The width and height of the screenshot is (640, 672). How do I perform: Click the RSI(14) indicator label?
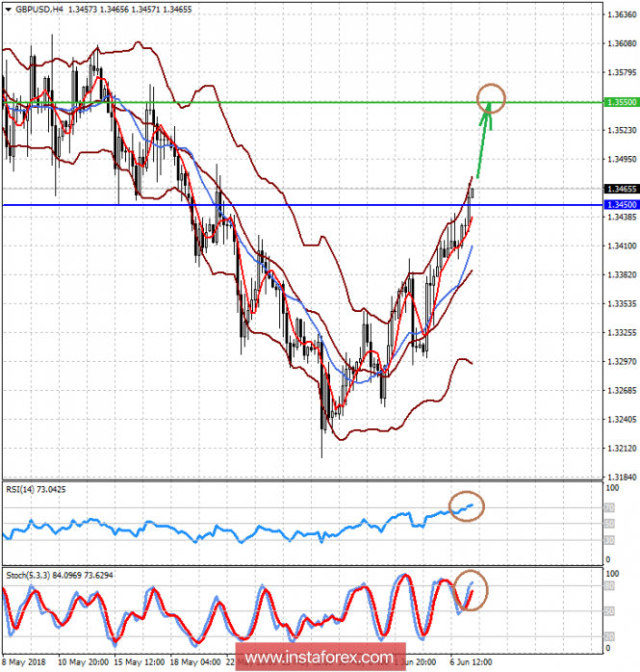36,489
